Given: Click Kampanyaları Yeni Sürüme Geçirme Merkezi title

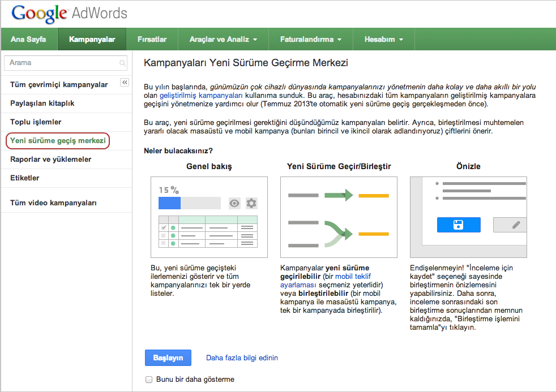Looking at the screenshot, I should 246,63.
